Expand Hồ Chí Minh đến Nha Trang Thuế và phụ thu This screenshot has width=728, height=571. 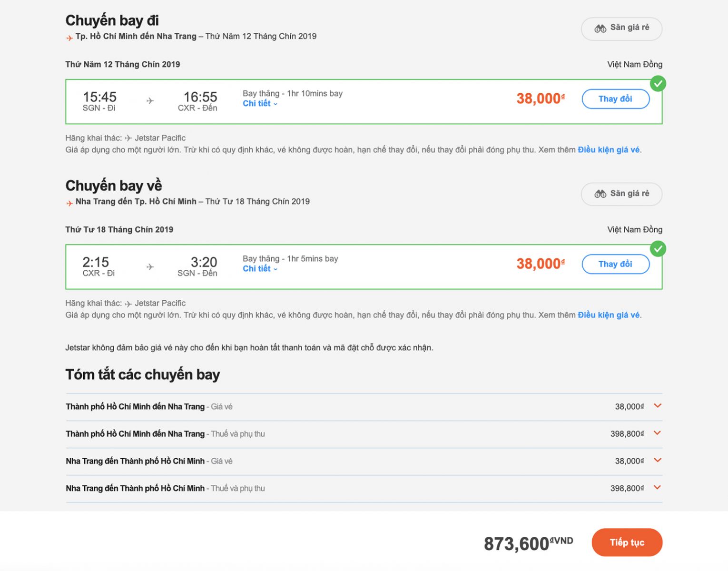point(658,433)
